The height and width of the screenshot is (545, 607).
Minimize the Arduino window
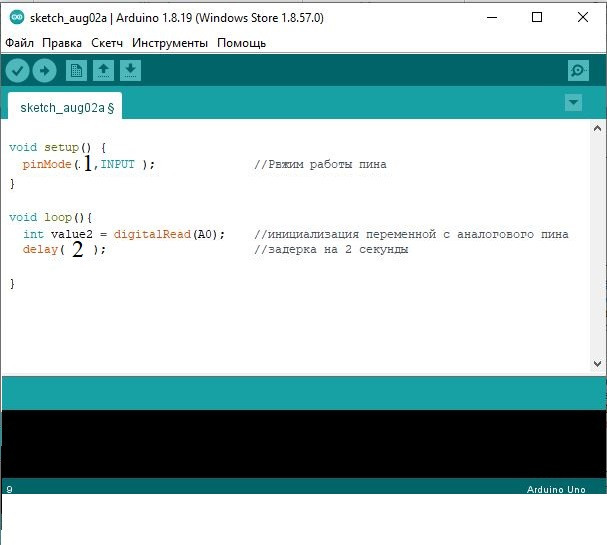pos(492,17)
